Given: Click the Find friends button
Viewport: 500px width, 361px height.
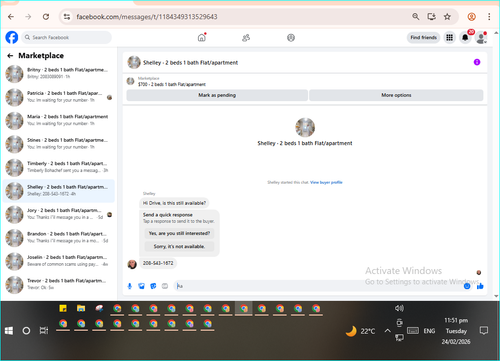Looking at the screenshot, I should pos(423,38).
